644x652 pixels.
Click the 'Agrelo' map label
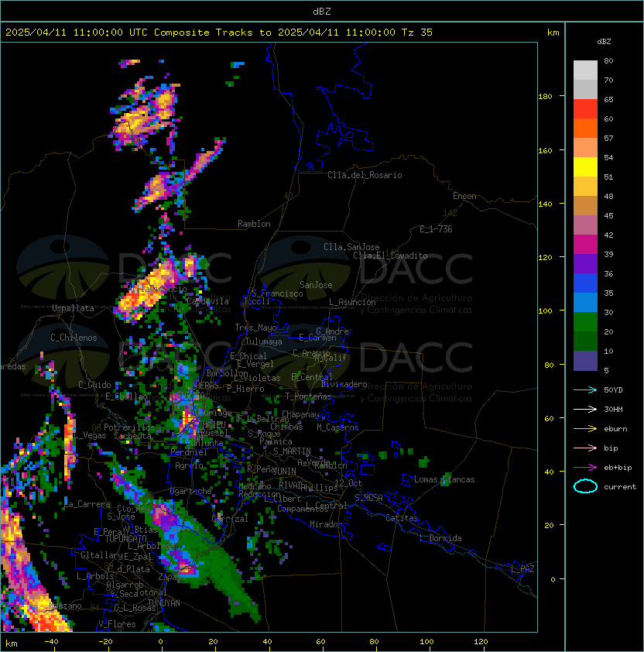click(x=189, y=465)
